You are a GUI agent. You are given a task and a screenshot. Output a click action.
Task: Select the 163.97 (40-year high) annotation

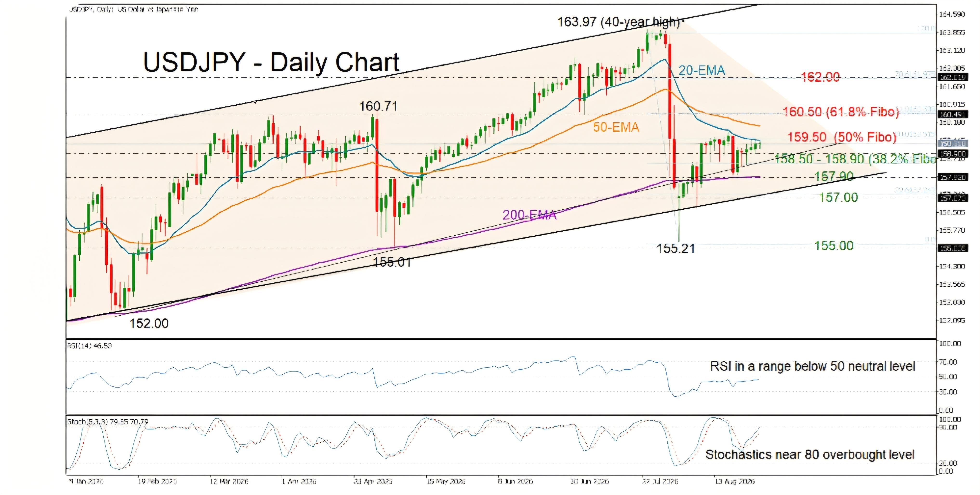(x=619, y=22)
